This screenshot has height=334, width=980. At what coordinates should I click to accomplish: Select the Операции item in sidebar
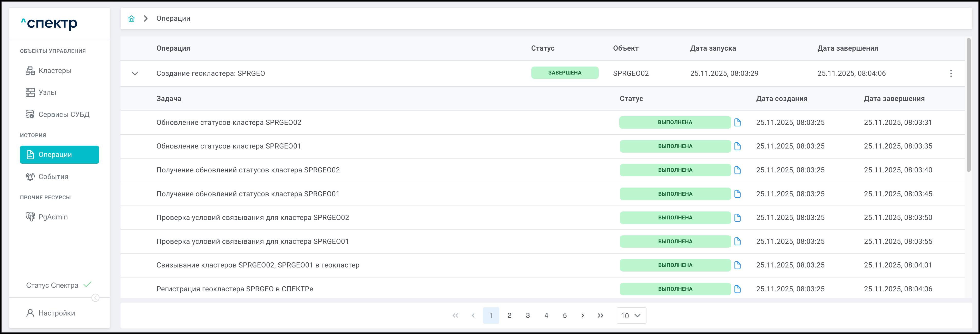[59, 155]
